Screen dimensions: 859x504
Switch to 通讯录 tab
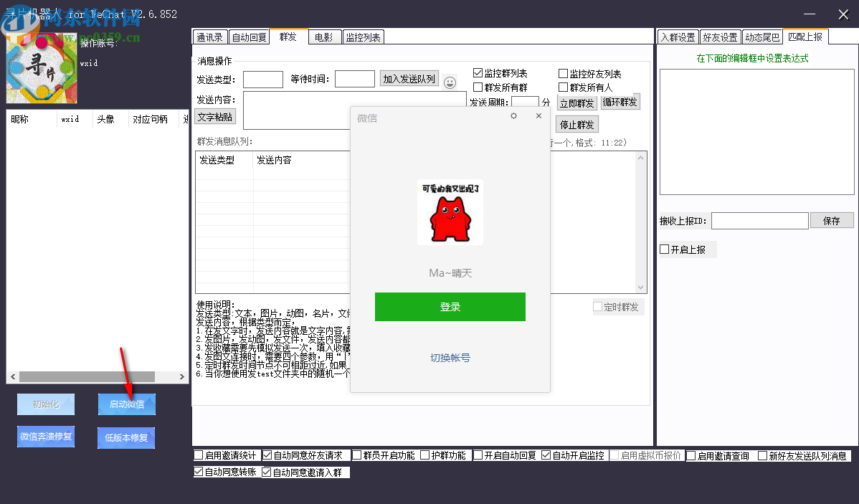click(x=210, y=37)
